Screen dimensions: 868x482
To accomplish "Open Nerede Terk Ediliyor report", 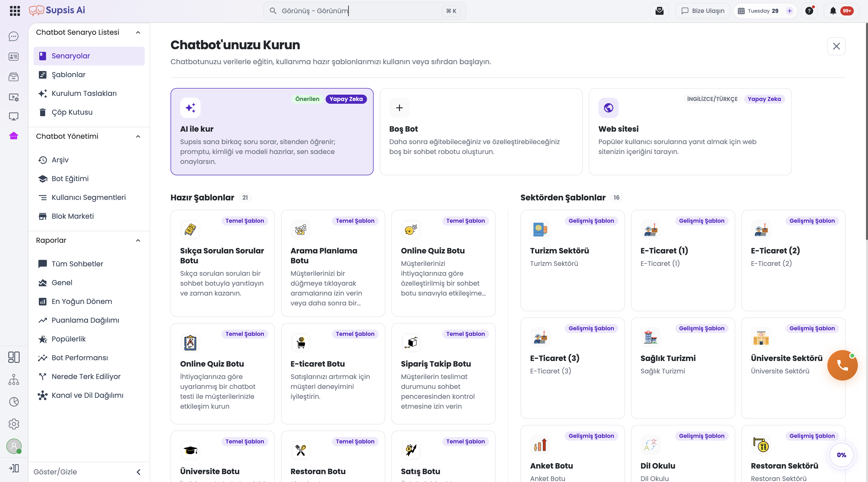I will coord(89,376).
